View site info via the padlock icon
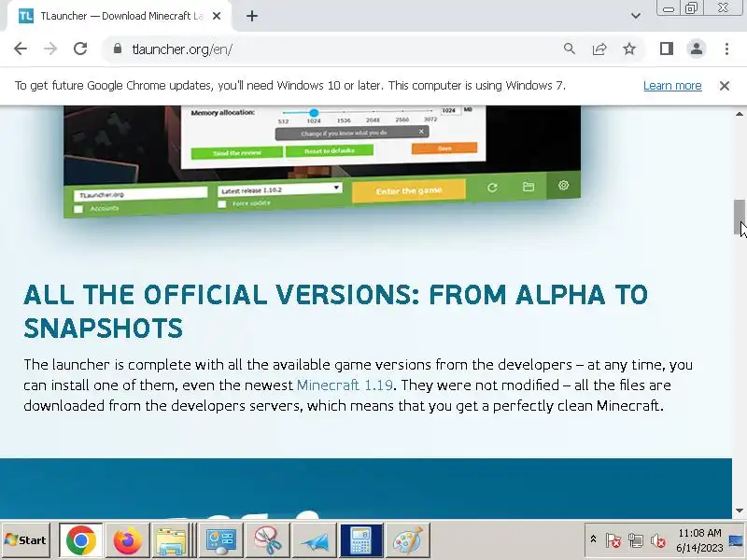The height and width of the screenshot is (560, 747). (x=118, y=49)
